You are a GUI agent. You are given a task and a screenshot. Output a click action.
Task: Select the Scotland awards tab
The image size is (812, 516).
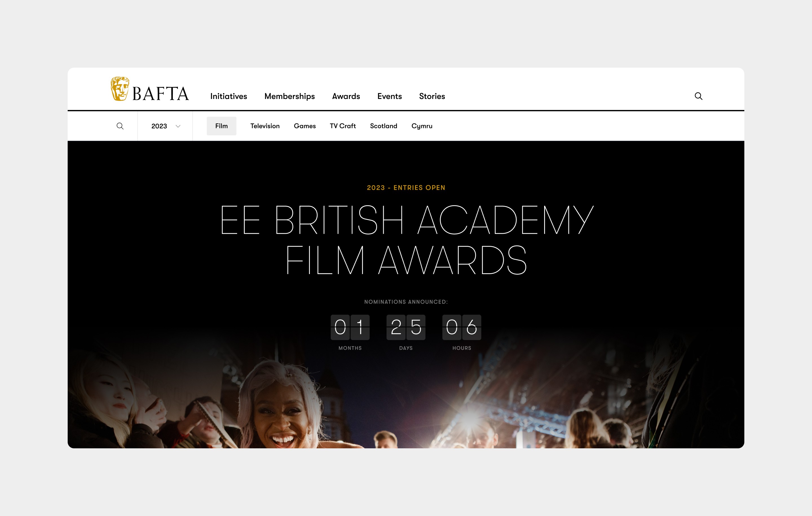[383, 126]
